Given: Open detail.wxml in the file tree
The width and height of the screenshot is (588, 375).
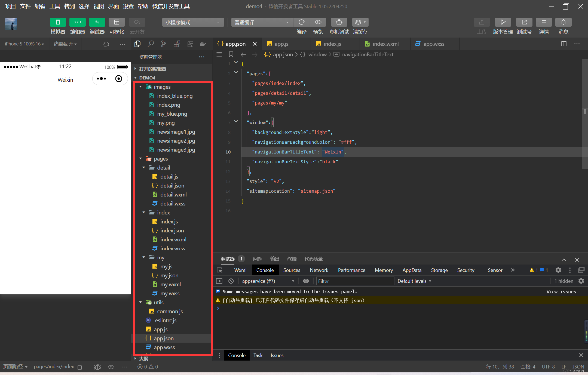Looking at the screenshot, I should tap(173, 195).
